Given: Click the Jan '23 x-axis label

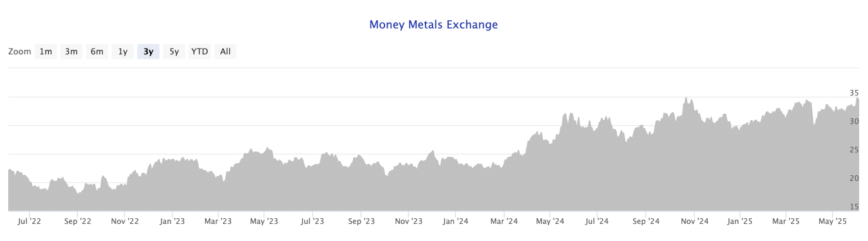Looking at the screenshot, I should (x=171, y=221).
